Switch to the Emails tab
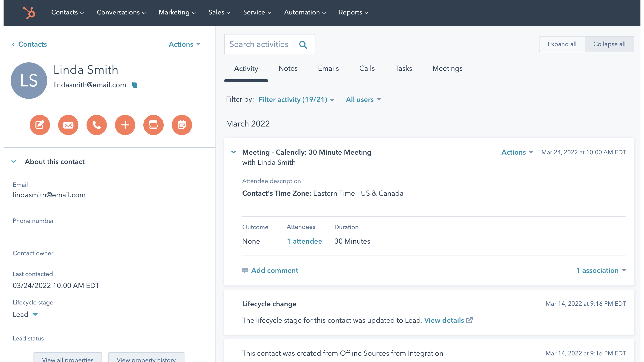This screenshot has width=644, height=362. point(328,68)
